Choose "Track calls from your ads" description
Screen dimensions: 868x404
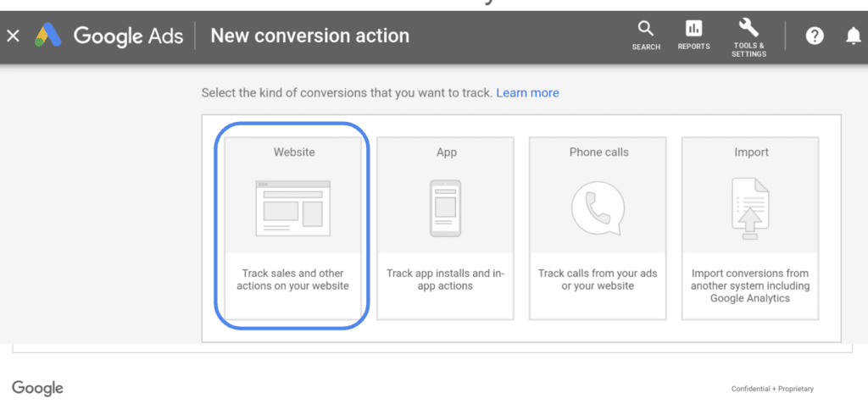[x=598, y=279]
